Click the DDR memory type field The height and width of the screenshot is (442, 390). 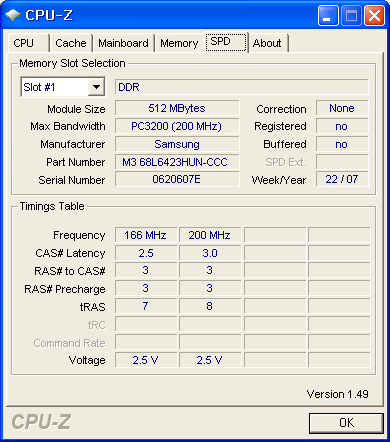242,87
